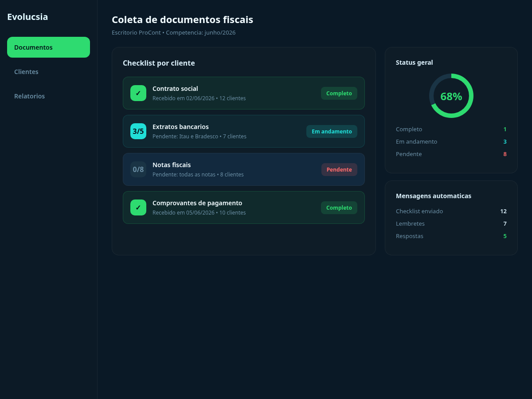Click the red 8 Pendente count
This screenshot has width=532, height=399.
click(x=505, y=154)
